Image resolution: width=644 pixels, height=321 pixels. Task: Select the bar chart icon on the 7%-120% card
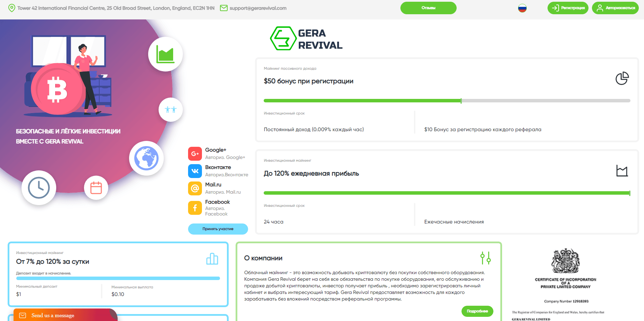click(x=212, y=259)
